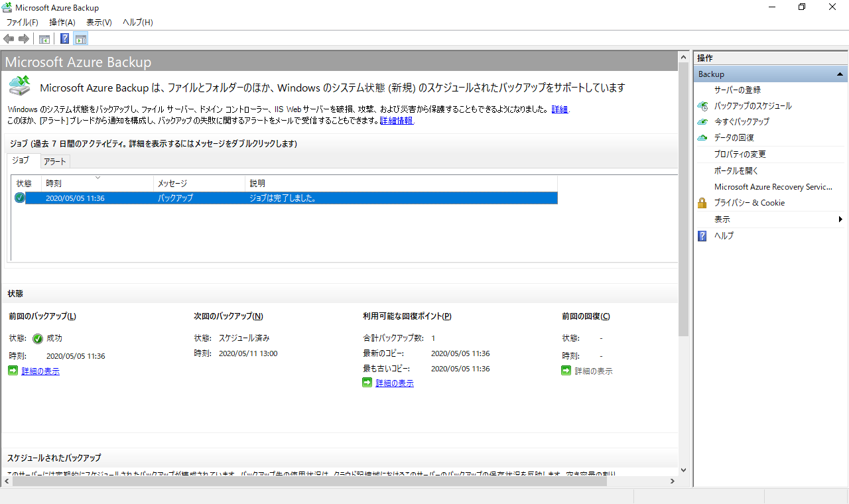Collapse the Backup actions section arrow
The image size is (849, 504).
click(840, 74)
